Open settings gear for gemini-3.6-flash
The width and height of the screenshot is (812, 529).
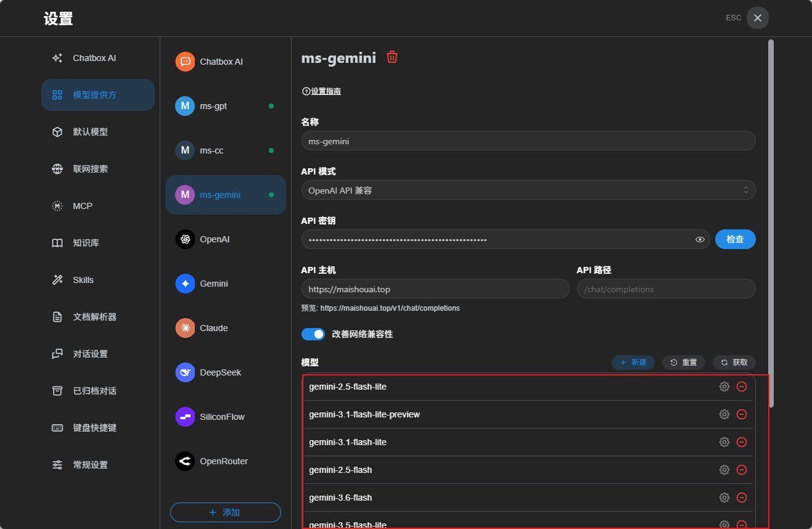pyautogui.click(x=724, y=498)
